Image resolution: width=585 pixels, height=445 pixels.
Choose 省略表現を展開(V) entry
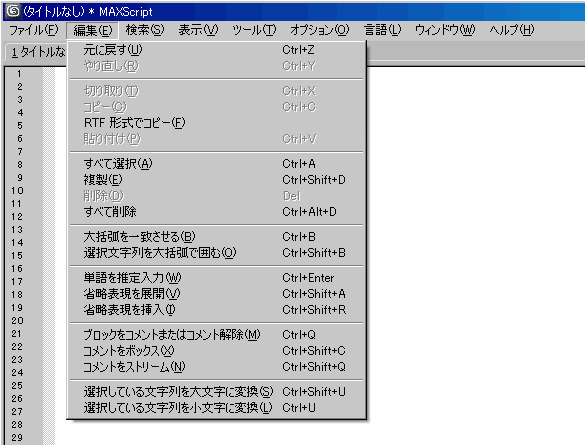coord(216,294)
